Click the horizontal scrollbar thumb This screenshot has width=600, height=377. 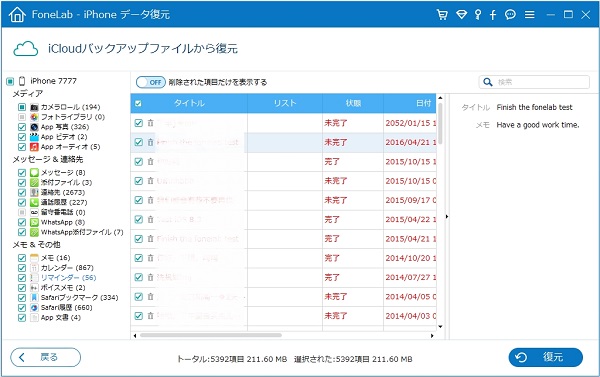[211, 336]
